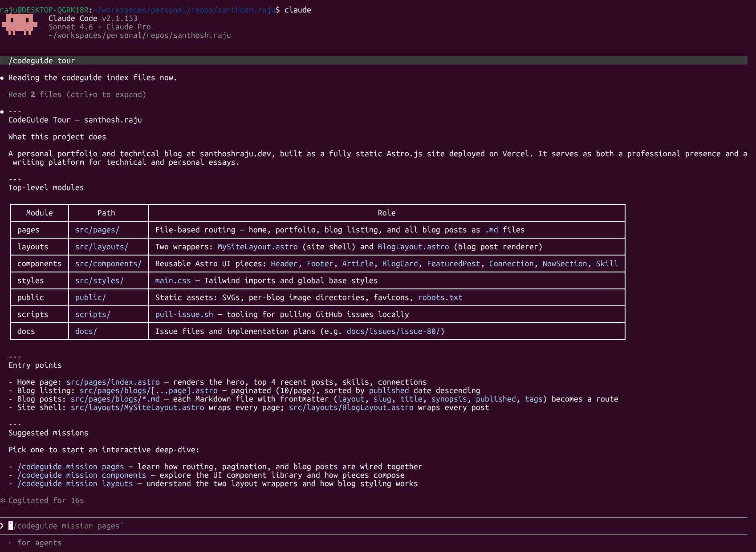Click robots.txt in the public row
Image resolution: width=756 pixels, height=552 pixels.
click(440, 297)
